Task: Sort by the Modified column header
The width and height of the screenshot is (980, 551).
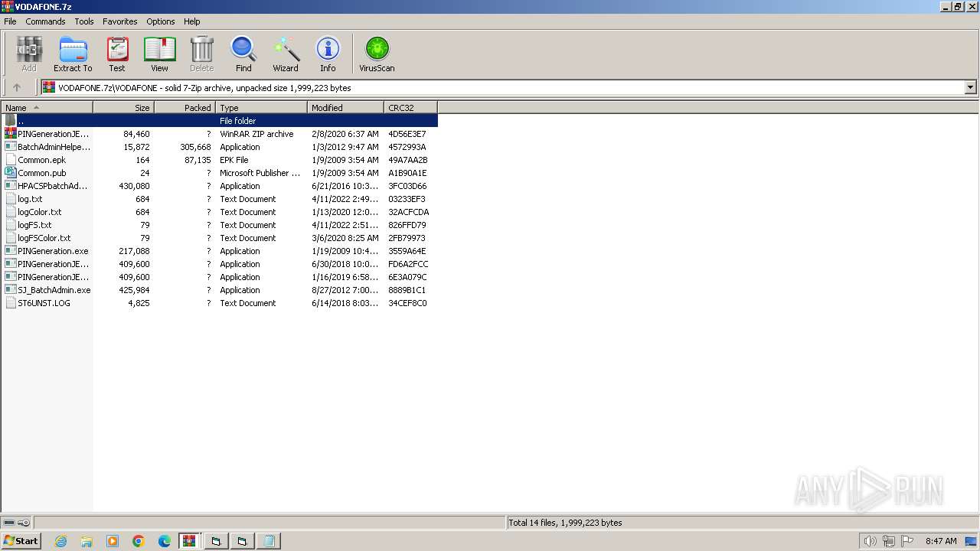Action: pyautogui.click(x=346, y=108)
